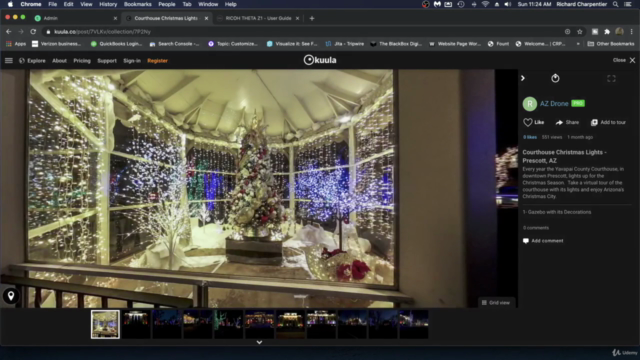Select the sixth thumbnail in the strip

pyautogui.click(x=260, y=324)
